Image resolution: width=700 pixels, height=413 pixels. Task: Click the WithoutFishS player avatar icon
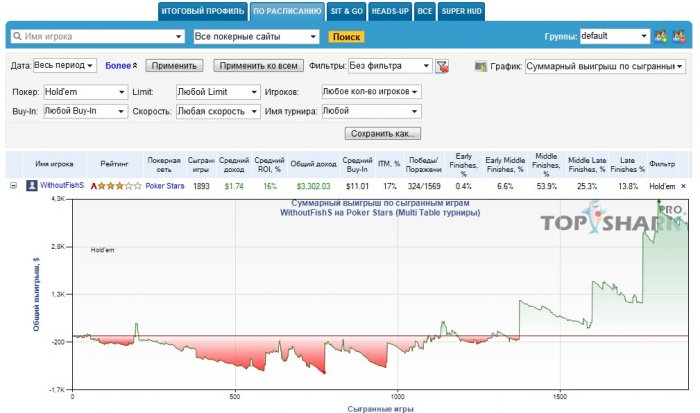coord(31,185)
